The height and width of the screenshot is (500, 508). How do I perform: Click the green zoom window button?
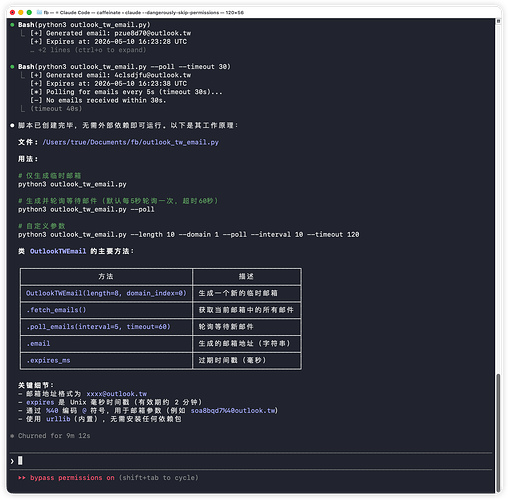(29, 12)
